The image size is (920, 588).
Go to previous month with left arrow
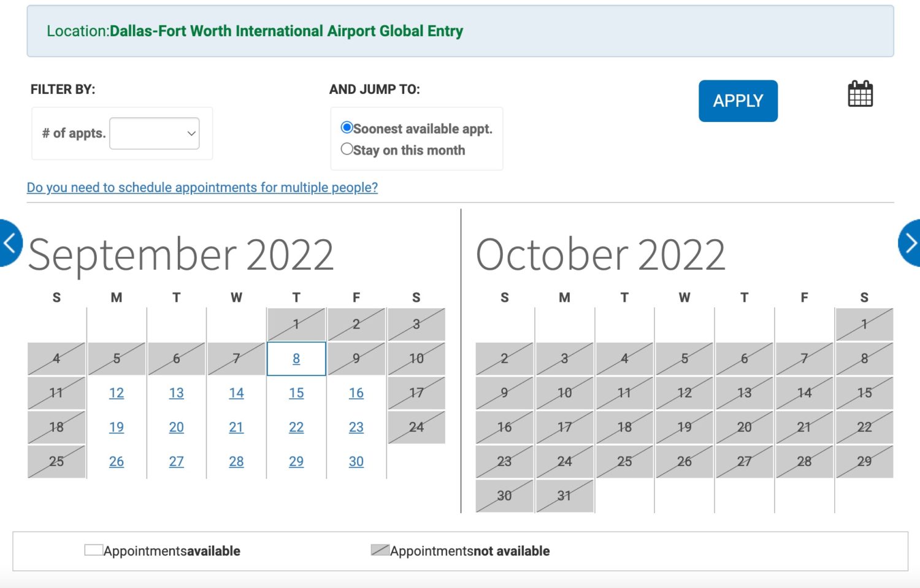[10, 243]
